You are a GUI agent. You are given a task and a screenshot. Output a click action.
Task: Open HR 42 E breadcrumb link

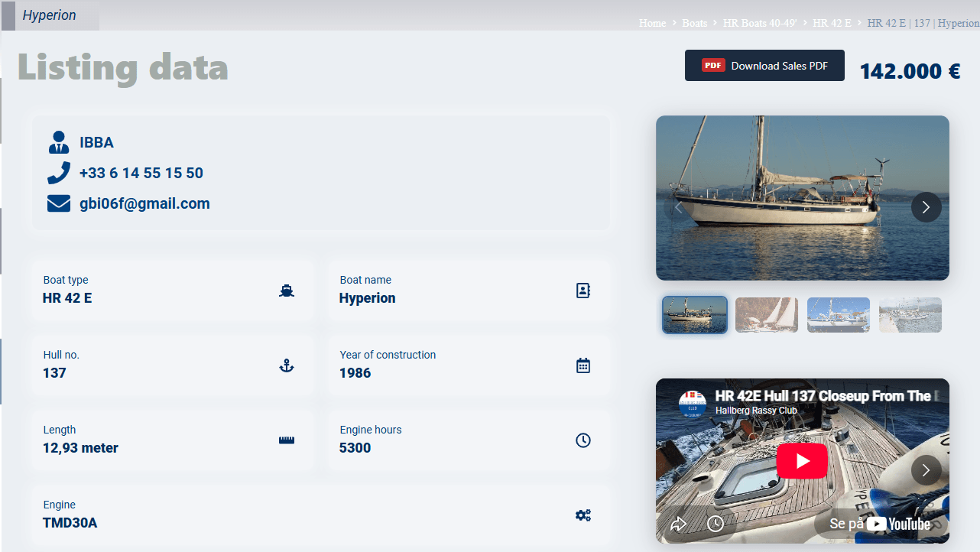pos(832,23)
